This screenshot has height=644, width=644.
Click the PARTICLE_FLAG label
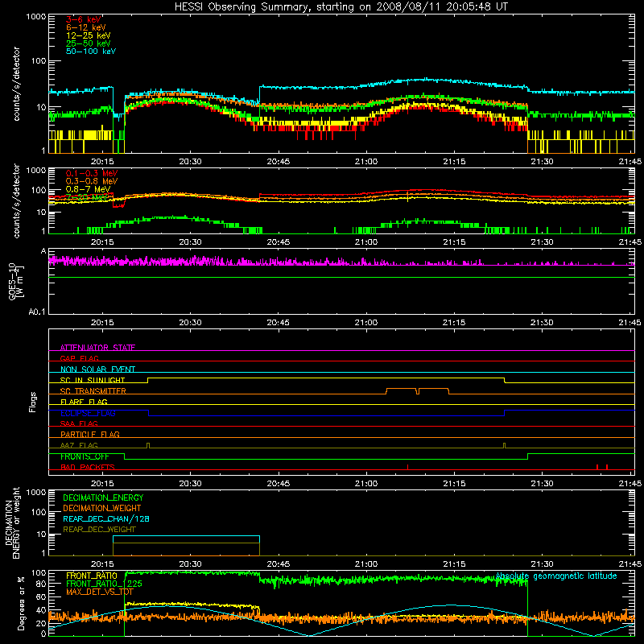pos(90,434)
